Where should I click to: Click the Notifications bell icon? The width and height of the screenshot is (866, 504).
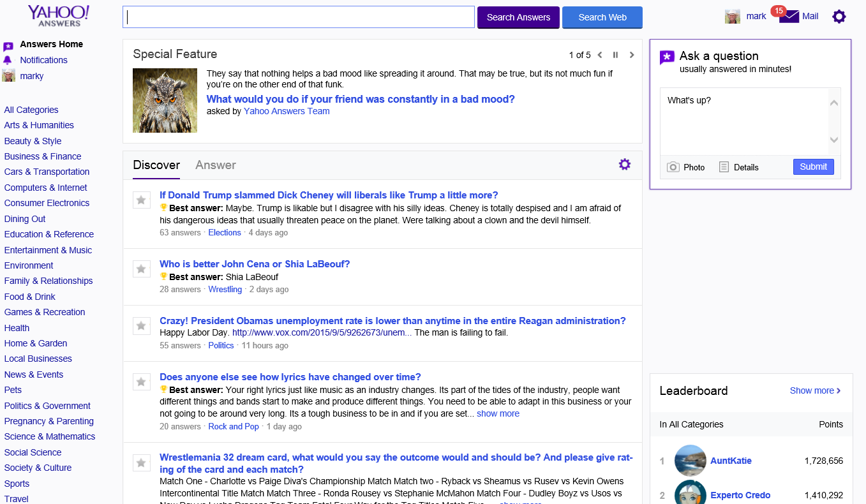pyautogui.click(x=8, y=60)
